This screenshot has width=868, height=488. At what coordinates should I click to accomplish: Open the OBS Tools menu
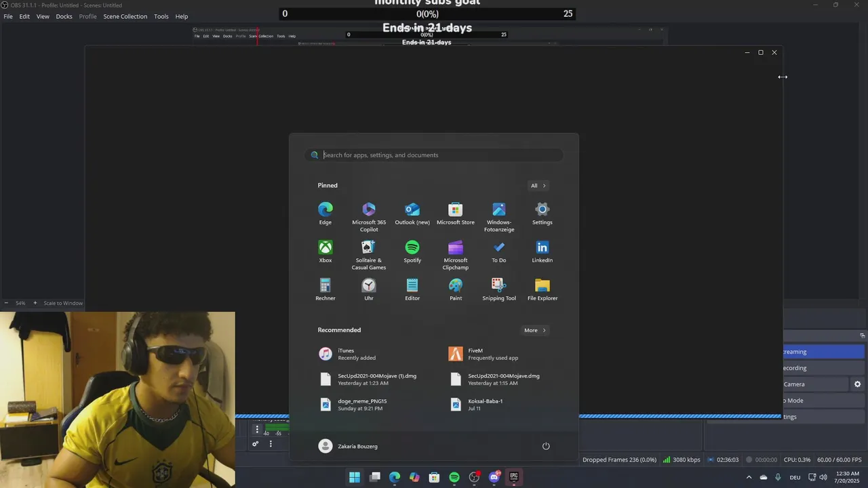click(161, 16)
